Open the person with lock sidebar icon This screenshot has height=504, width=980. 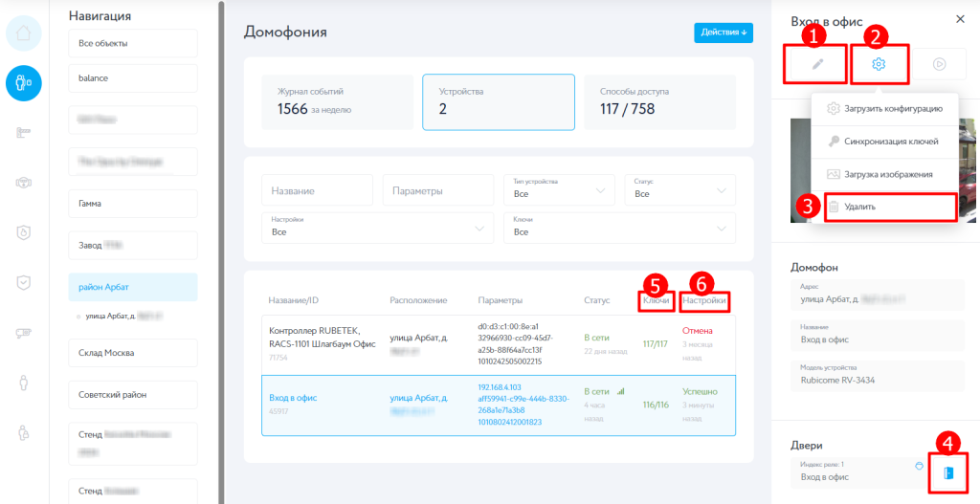pos(24,432)
